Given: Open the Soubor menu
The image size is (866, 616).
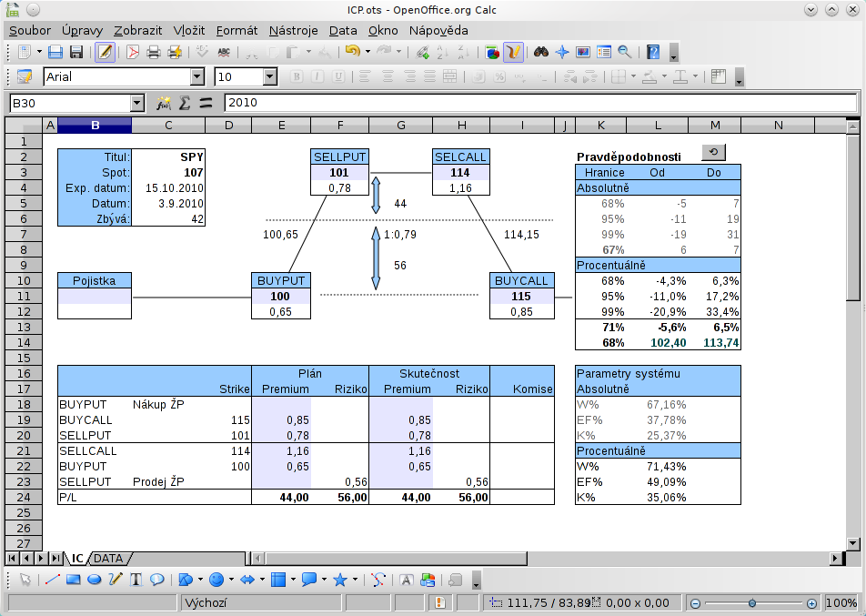Looking at the screenshot, I should coord(30,30).
